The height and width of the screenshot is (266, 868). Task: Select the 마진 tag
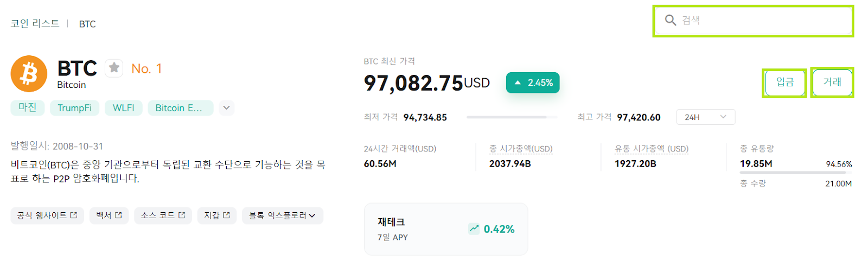[x=28, y=107]
